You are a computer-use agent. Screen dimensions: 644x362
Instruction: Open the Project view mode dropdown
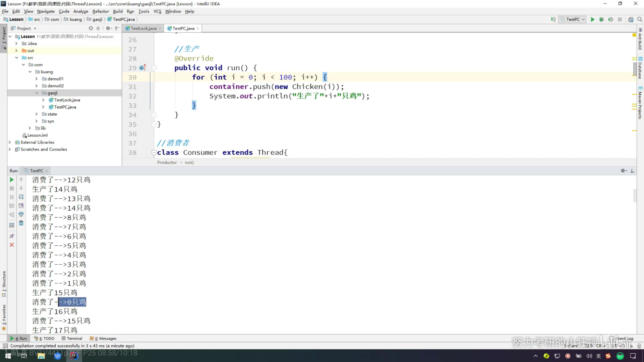(x=24, y=28)
